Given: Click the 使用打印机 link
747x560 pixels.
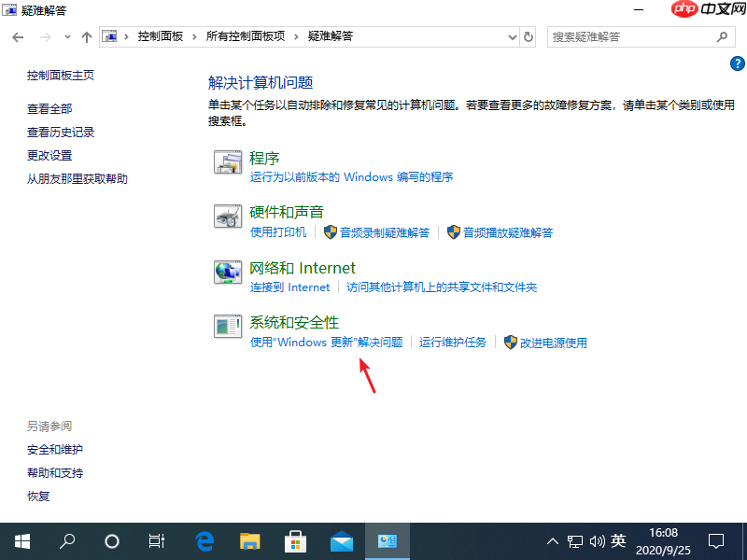Looking at the screenshot, I should [x=278, y=231].
